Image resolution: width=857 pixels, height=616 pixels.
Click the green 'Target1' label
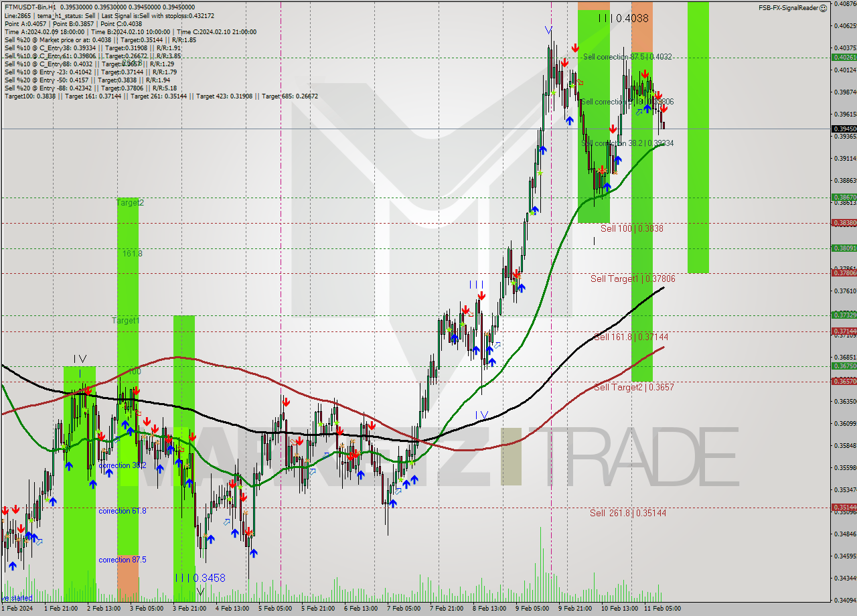[126, 321]
